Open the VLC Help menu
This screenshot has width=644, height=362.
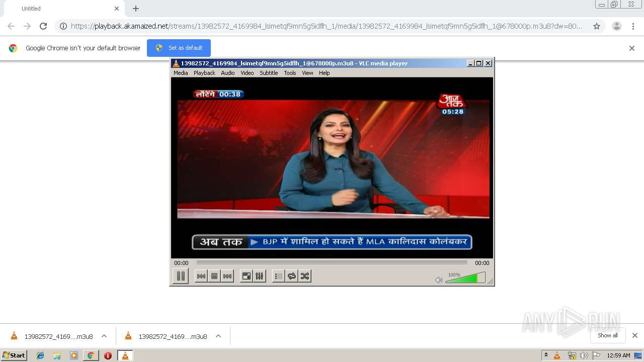click(x=325, y=73)
